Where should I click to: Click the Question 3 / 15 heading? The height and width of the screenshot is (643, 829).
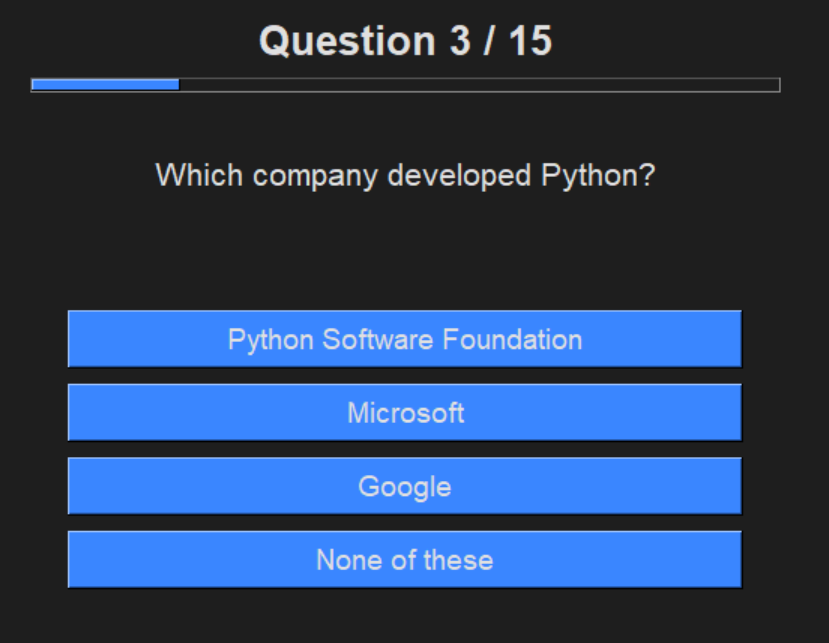click(406, 41)
